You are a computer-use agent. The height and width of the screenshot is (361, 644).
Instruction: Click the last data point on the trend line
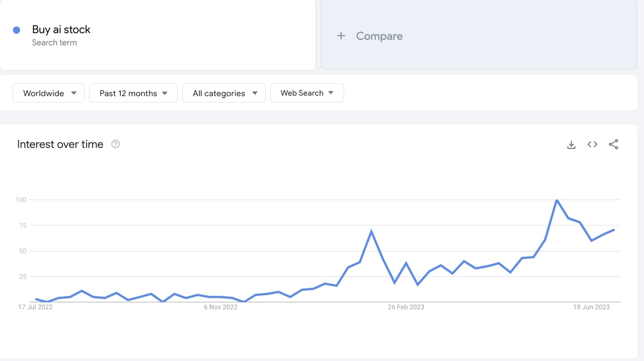[x=614, y=230]
